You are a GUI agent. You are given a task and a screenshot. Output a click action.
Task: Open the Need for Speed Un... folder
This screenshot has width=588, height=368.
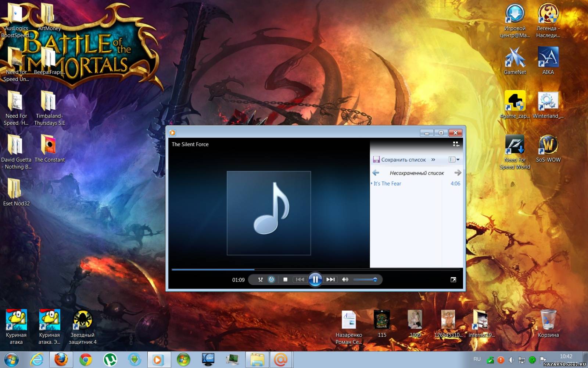pos(16,65)
